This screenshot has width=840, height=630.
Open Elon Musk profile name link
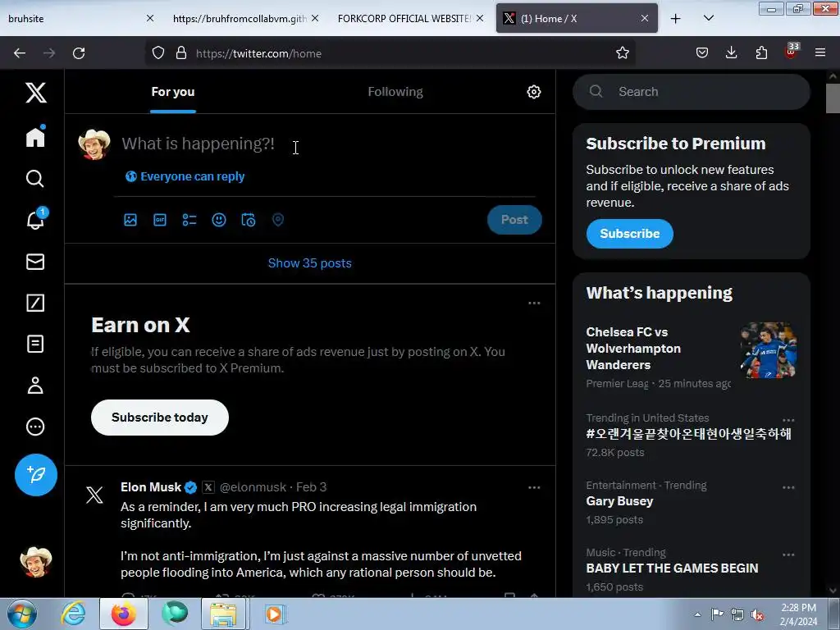pos(151,487)
